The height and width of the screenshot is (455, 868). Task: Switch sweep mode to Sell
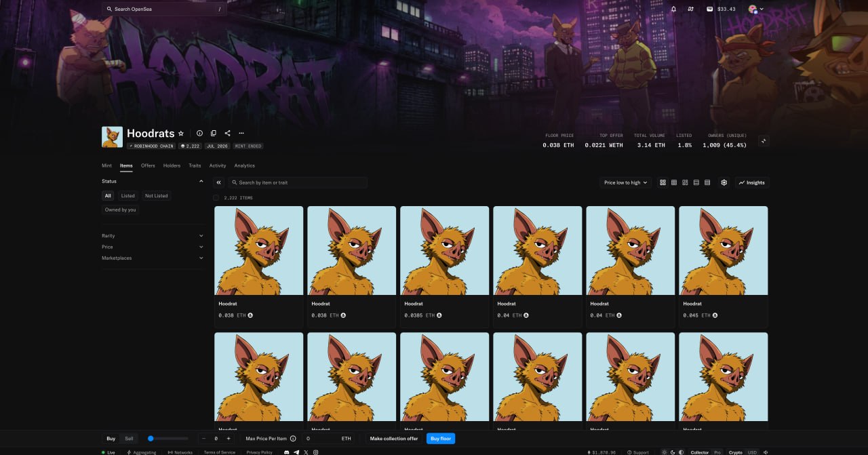point(129,439)
